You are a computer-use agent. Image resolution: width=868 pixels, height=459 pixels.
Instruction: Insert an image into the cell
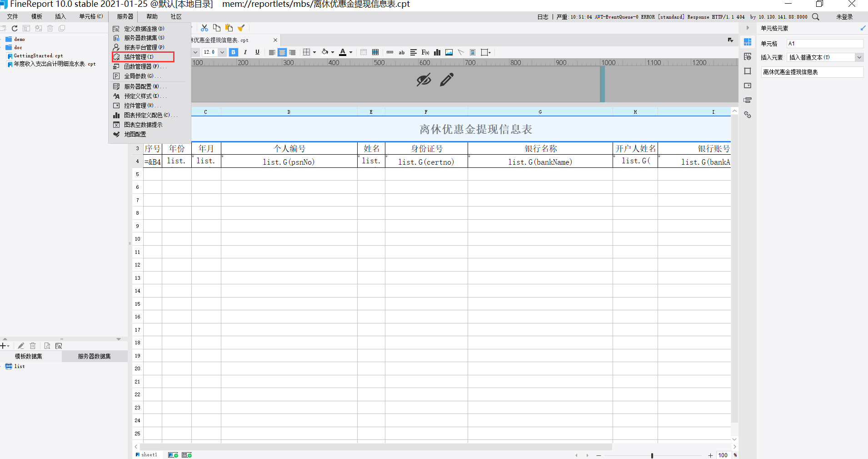coord(449,52)
